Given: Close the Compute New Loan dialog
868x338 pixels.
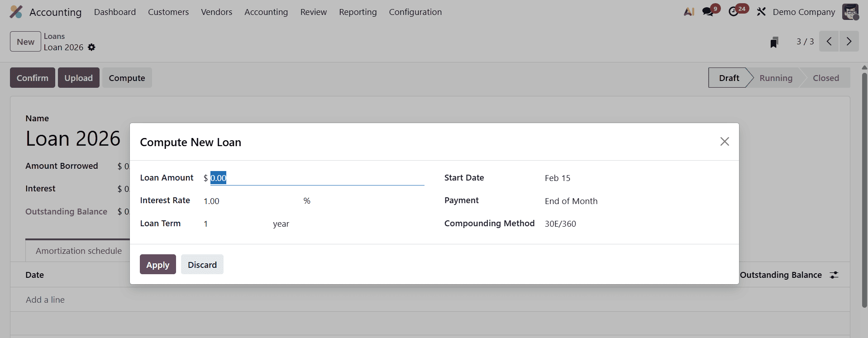Looking at the screenshot, I should pyautogui.click(x=725, y=142).
